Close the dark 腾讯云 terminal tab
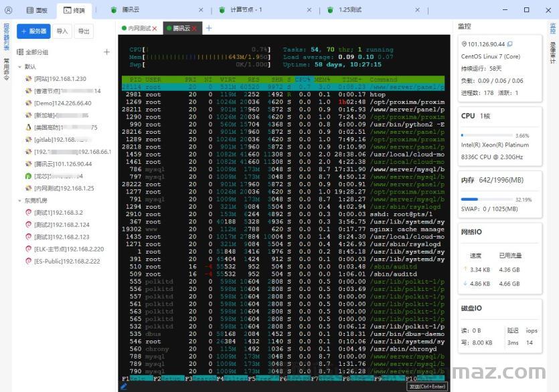The width and height of the screenshot is (559, 392). pyautogui.click(x=194, y=29)
